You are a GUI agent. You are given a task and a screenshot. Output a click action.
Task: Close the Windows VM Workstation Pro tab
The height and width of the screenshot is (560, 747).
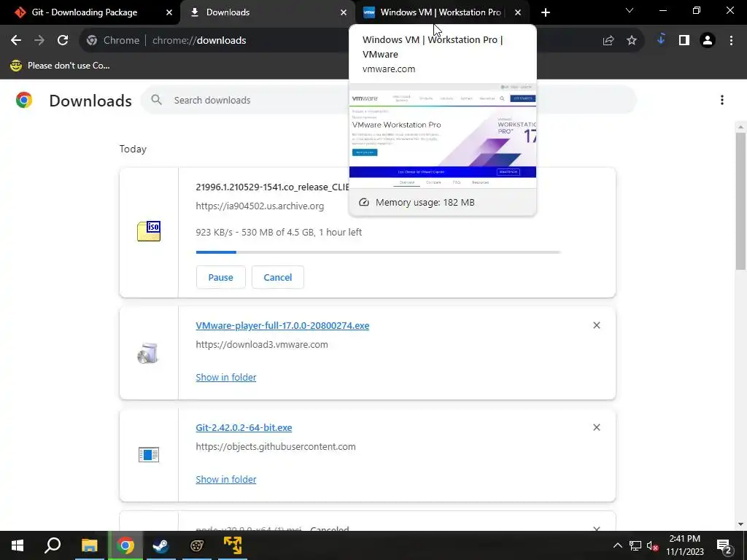pos(518,12)
